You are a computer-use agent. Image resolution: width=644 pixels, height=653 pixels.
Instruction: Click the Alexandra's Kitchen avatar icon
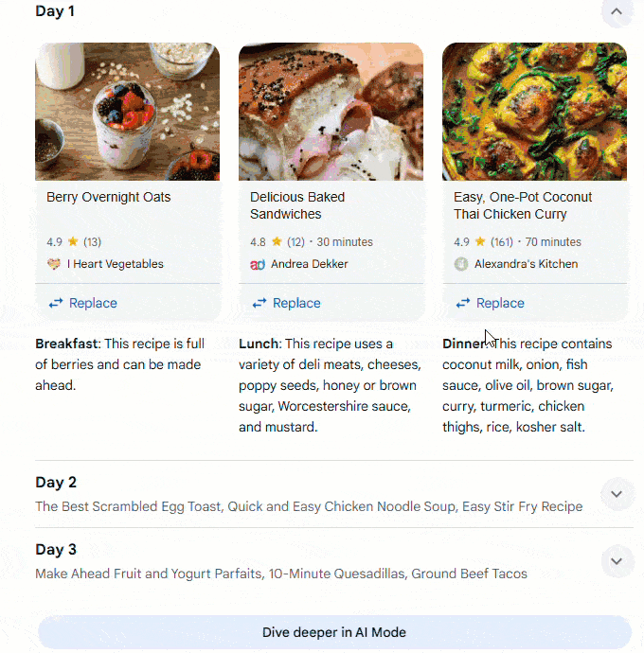(x=461, y=264)
